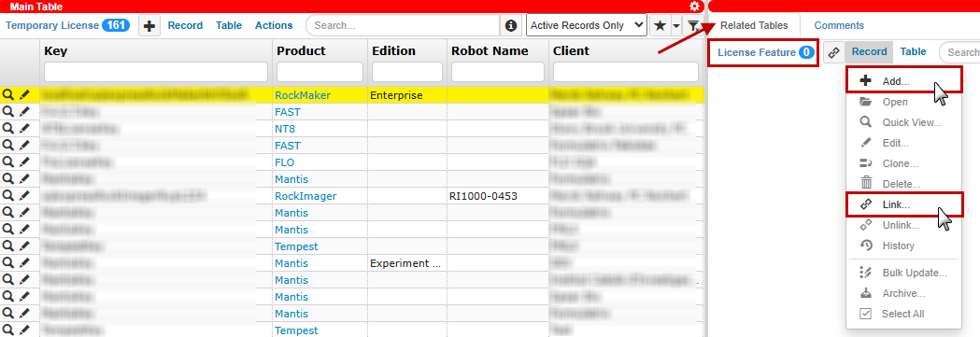This screenshot has width=980, height=337.
Task: Click magnifier icon on NT8 row
Action: [8, 129]
